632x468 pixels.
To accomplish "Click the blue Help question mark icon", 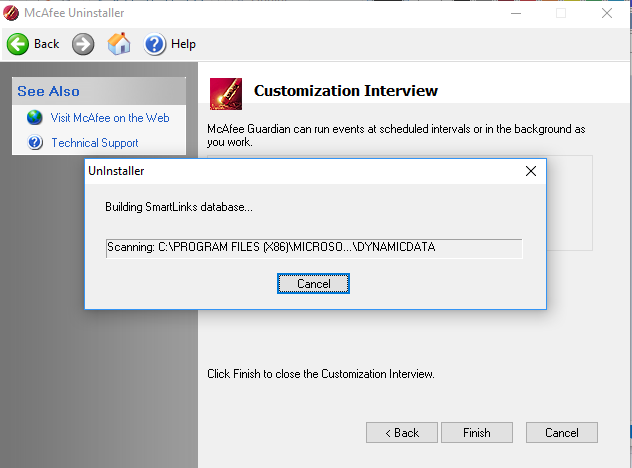I will pos(155,44).
